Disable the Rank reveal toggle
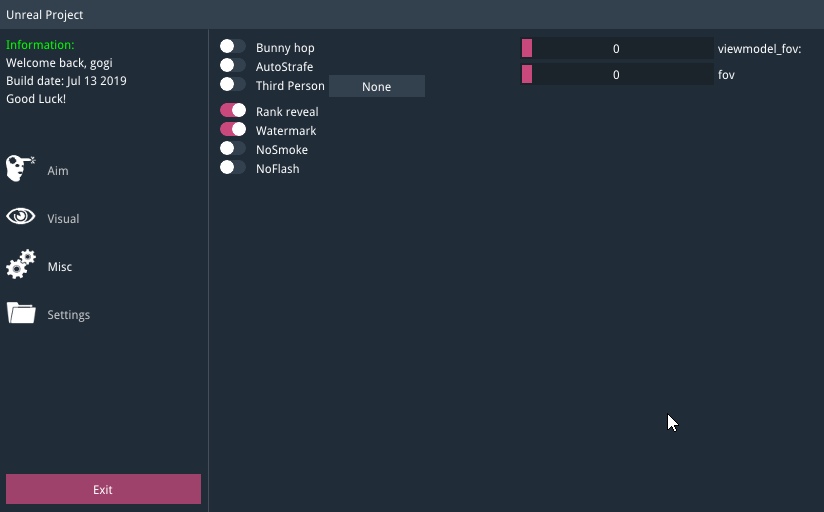 (x=233, y=111)
